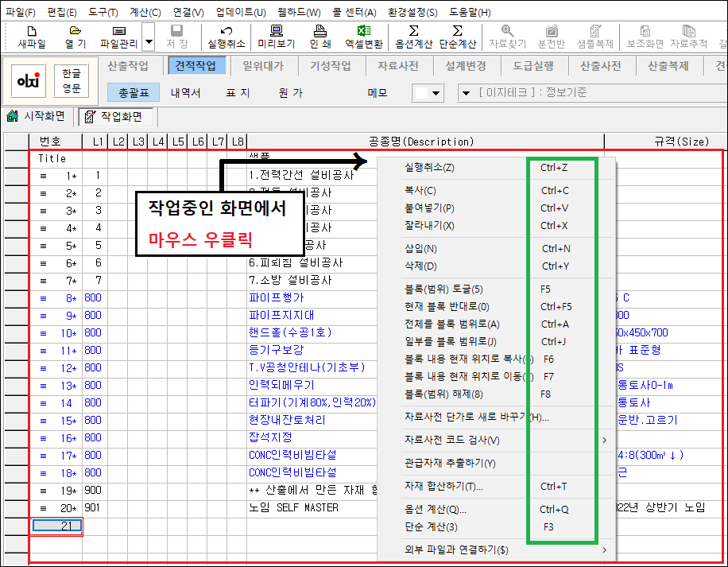The width and height of the screenshot is (728, 567).
Task: Toggle 한글/영문 language button
Action: coord(72,81)
